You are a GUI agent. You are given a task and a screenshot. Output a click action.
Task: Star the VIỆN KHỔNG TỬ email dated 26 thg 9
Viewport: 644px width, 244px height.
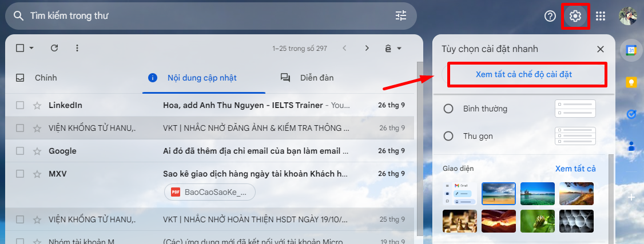[37, 129]
